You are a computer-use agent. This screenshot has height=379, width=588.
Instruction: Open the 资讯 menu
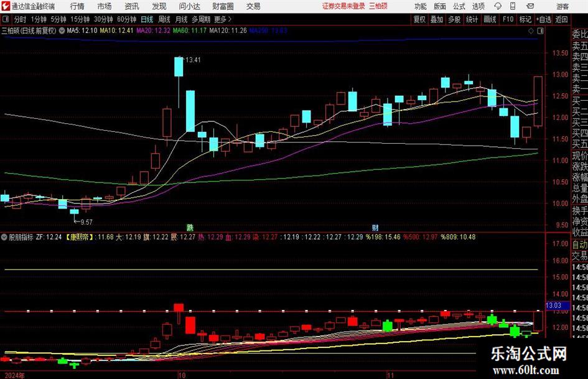tap(132, 6)
